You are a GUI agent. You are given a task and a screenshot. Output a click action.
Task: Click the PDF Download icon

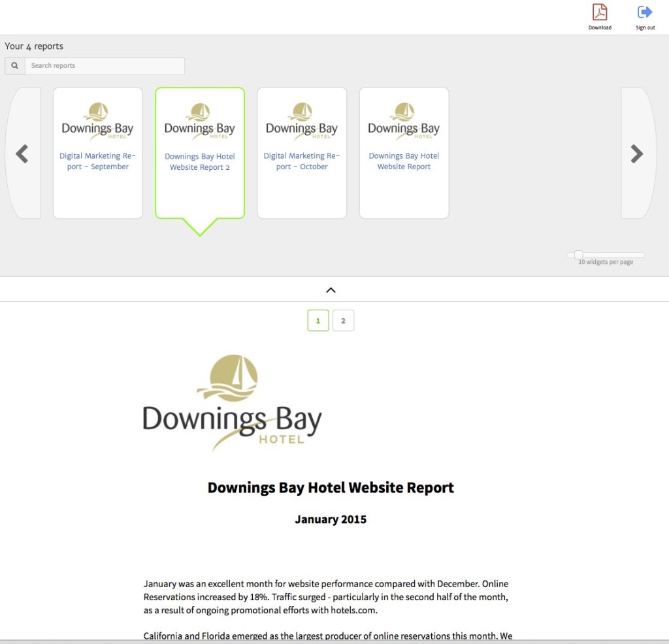pos(600,13)
